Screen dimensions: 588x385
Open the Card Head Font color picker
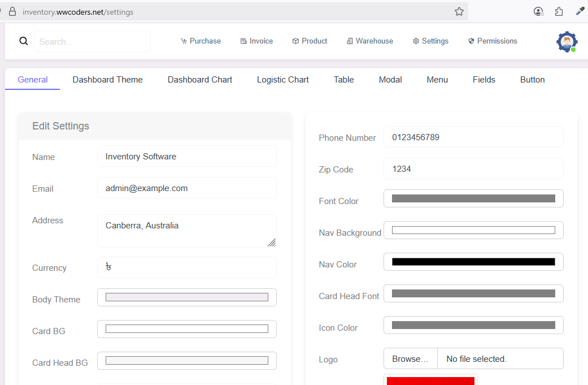tap(473, 293)
